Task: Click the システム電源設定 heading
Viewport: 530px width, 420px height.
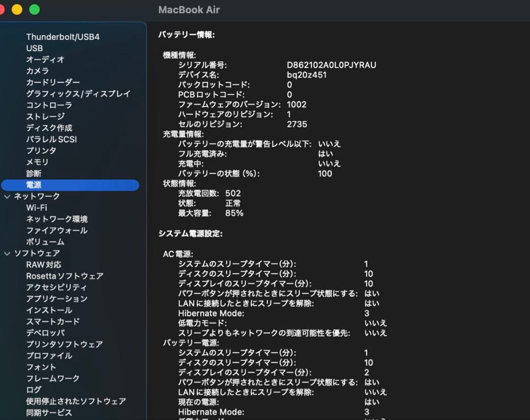Action: 190,234
